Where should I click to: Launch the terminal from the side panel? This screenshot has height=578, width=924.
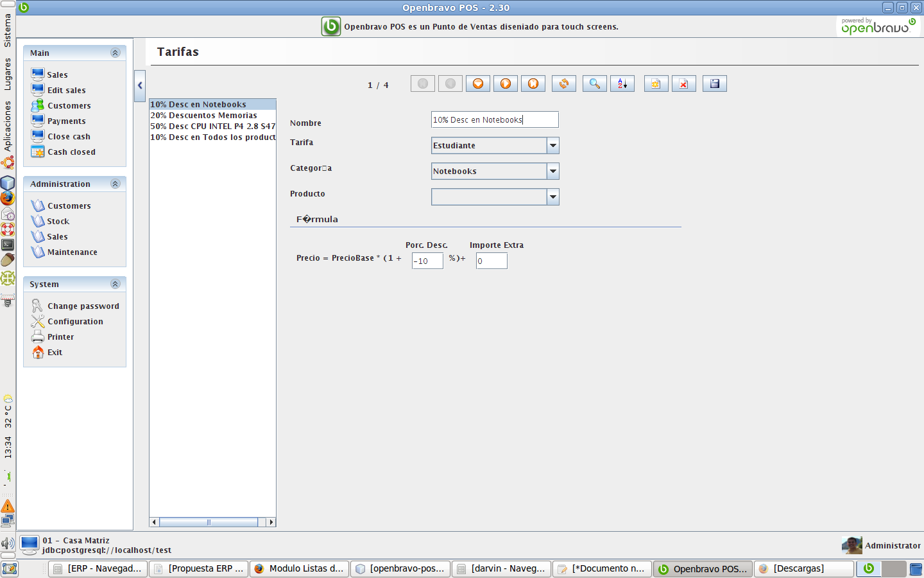pos(8,245)
